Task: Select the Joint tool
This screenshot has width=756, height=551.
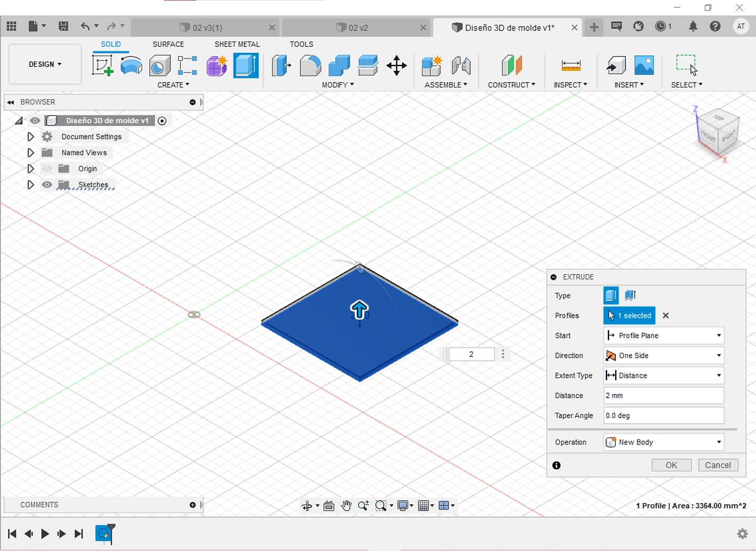Action: 461,66
